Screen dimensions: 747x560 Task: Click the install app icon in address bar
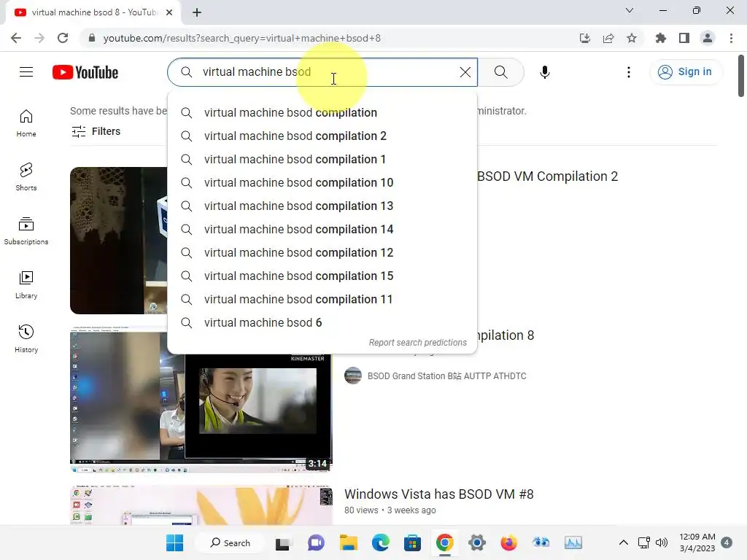pos(585,38)
